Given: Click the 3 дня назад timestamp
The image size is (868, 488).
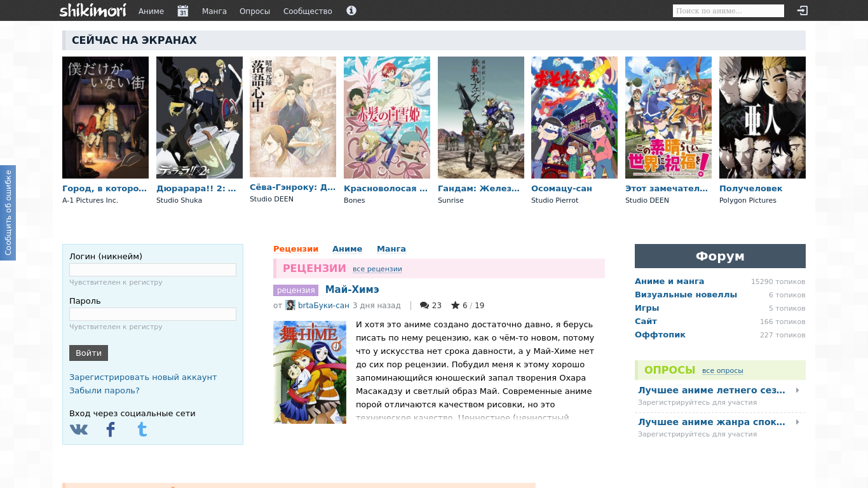Looking at the screenshot, I should 377,306.
